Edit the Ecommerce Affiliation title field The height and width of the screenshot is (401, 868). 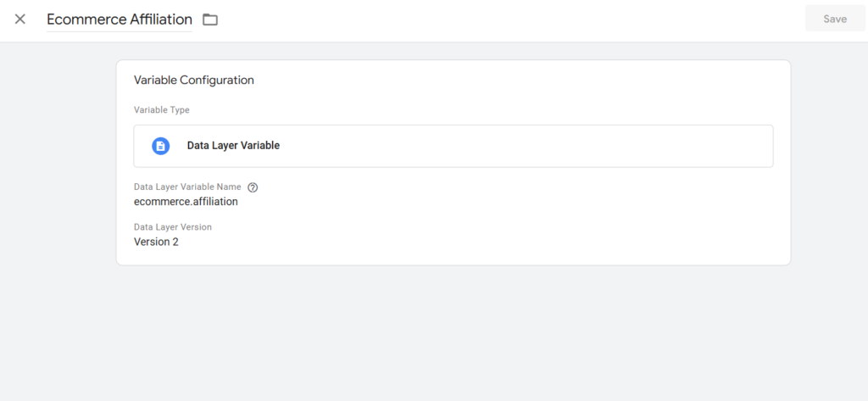(x=119, y=19)
